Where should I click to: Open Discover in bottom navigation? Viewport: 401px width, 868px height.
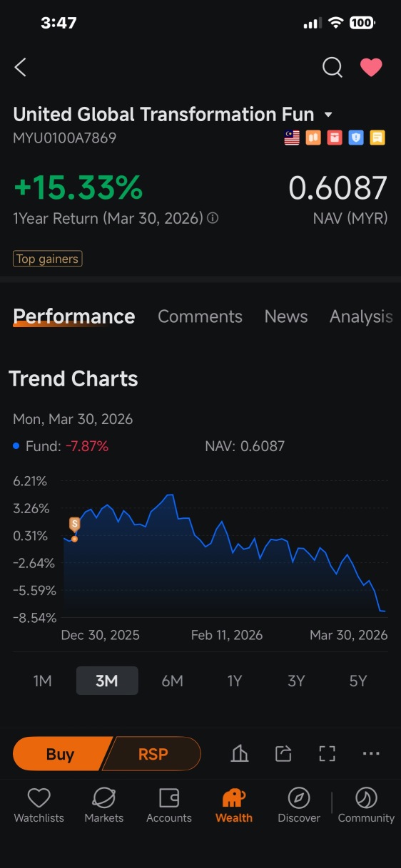pyautogui.click(x=299, y=806)
